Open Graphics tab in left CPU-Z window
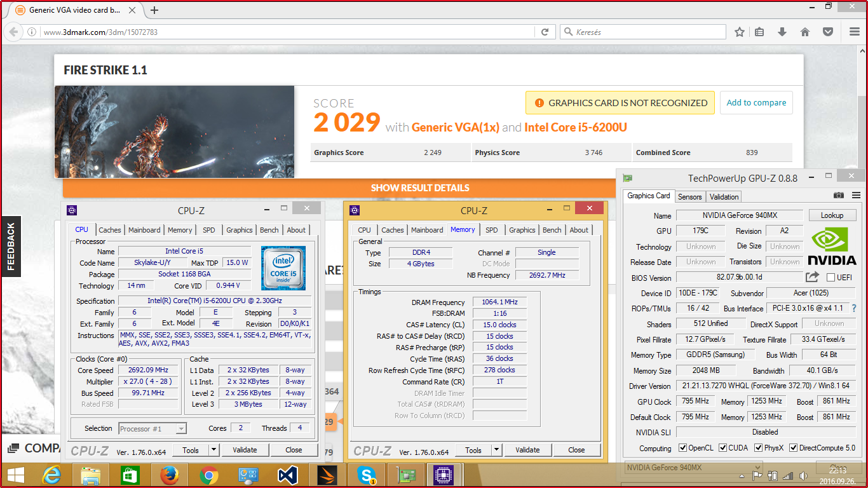This screenshot has height=488, width=868. click(240, 230)
